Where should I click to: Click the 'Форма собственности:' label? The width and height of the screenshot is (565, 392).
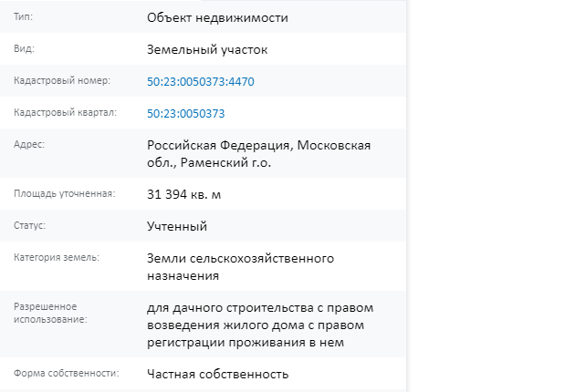click(x=67, y=373)
